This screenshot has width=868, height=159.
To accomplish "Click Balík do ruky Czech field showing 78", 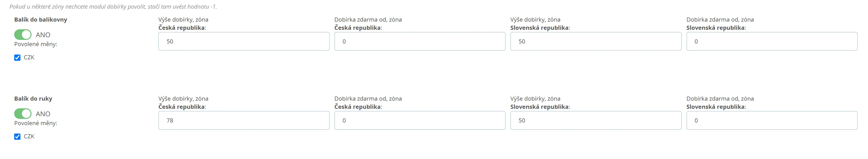I will pyautogui.click(x=244, y=120).
